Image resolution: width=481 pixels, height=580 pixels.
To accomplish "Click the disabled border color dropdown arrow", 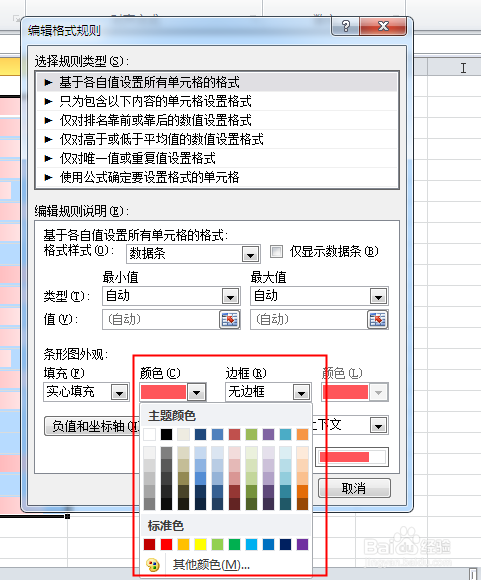I will point(378,392).
